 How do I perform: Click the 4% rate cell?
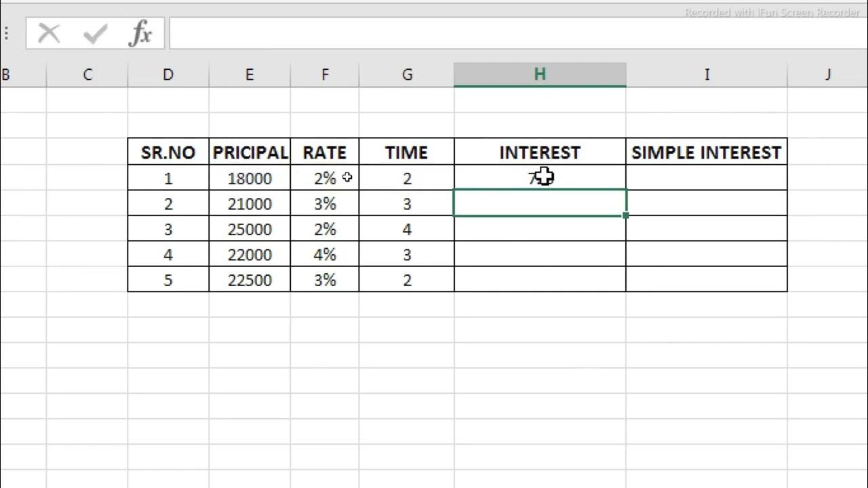[325, 255]
